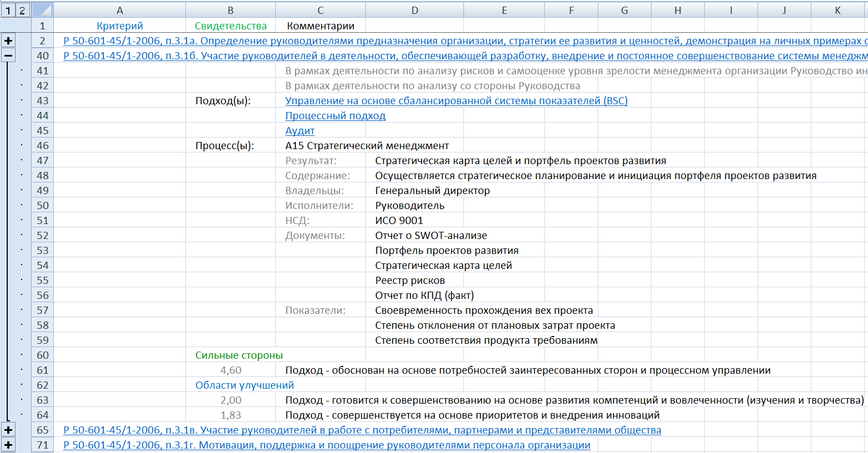Show outline level 1 only
The height and width of the screenshot is (453, 868).
coord(8,11)
